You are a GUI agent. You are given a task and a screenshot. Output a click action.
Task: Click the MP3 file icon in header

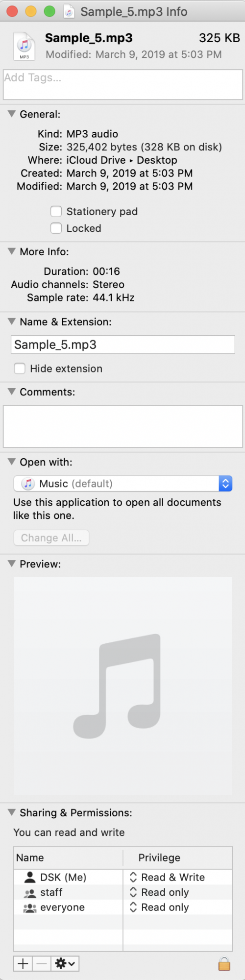click(x=24, y=47)
